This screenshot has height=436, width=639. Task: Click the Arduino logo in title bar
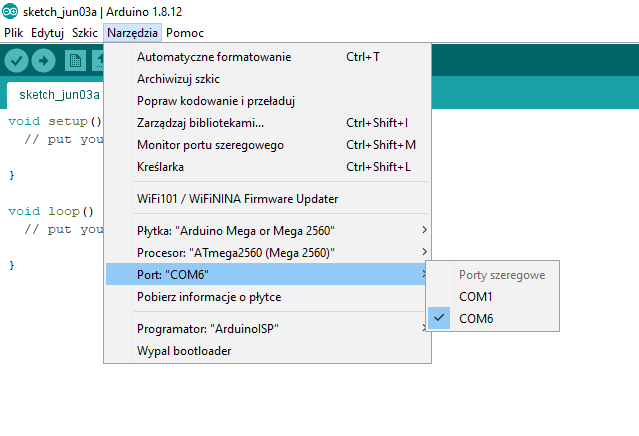click(10, 11)
